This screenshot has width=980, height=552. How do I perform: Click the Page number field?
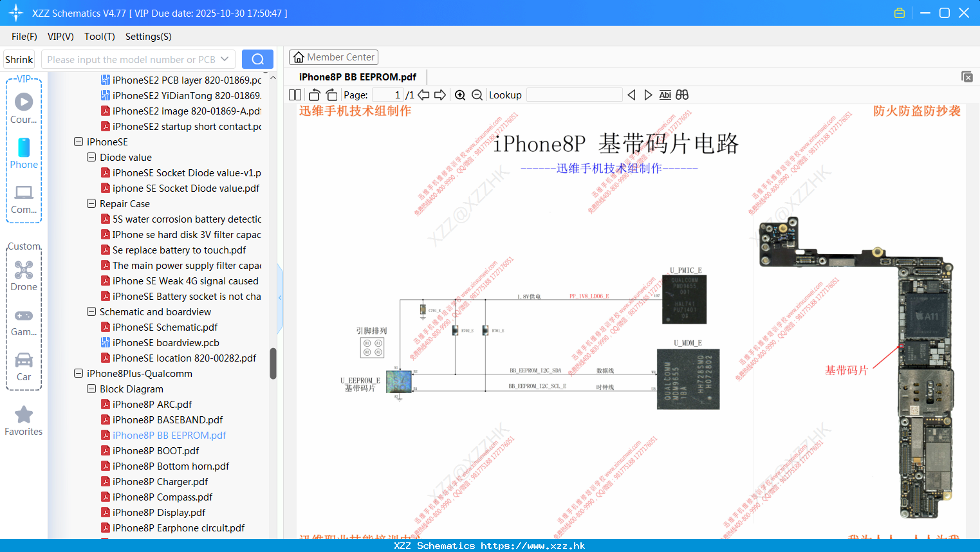tap(387, 95)
